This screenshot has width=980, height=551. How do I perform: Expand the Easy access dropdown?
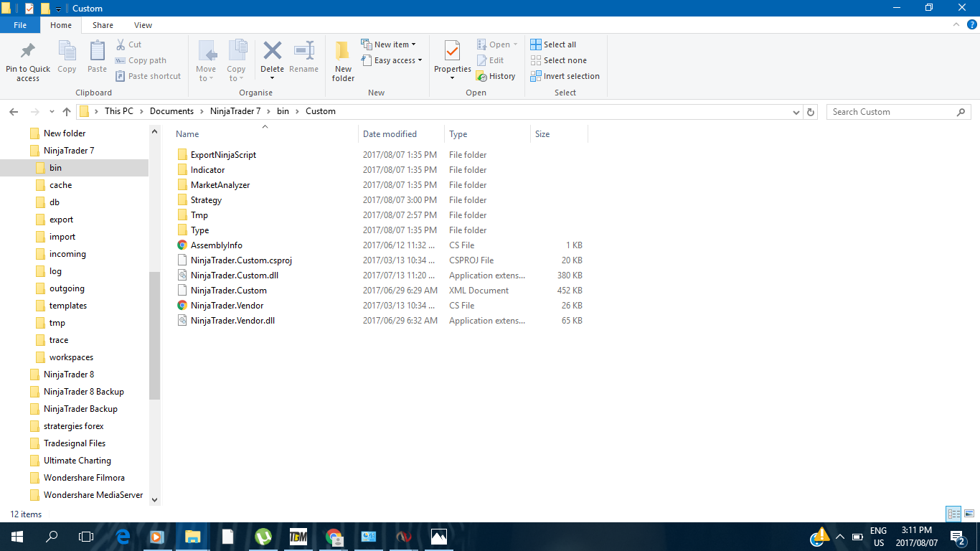[x=392, y=60]
